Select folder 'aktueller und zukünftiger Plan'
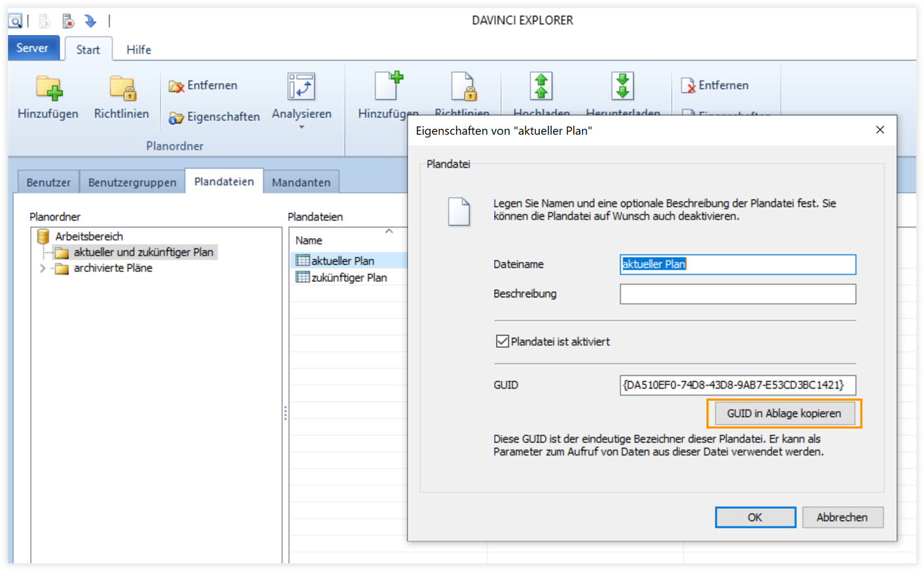 tap(143, 252)
